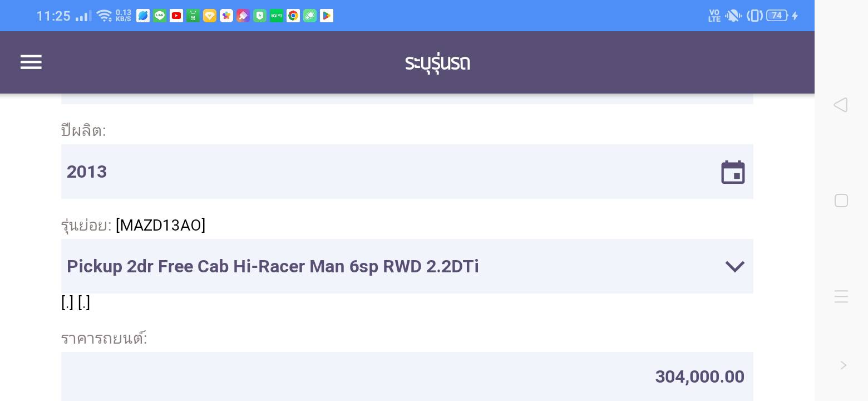Click the ระบุรุ่นรถ page title
868x401 pixels.
[437, 62]
